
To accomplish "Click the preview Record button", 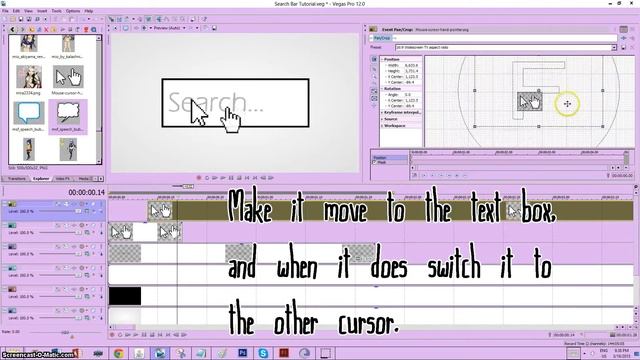I will [x=199, y=178].
